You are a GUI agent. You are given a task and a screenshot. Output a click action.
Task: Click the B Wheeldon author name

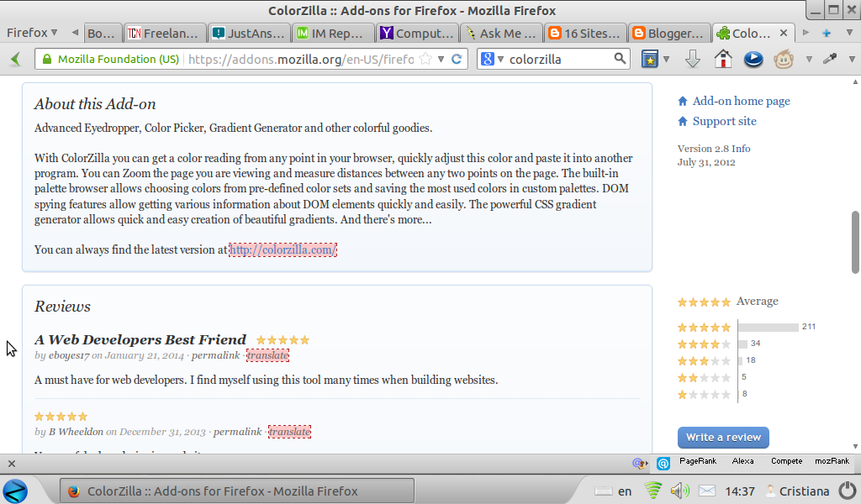76,432
